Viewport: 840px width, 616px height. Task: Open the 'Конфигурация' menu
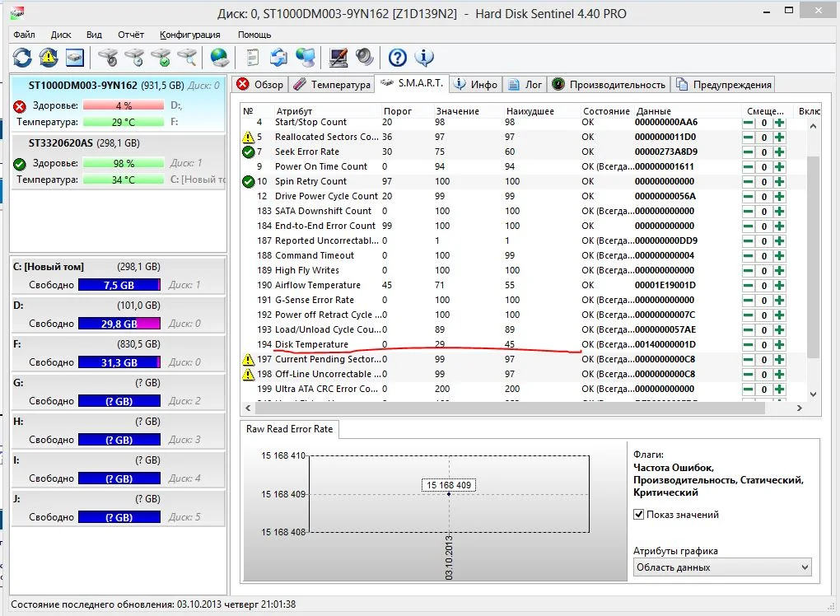point(190,35)
